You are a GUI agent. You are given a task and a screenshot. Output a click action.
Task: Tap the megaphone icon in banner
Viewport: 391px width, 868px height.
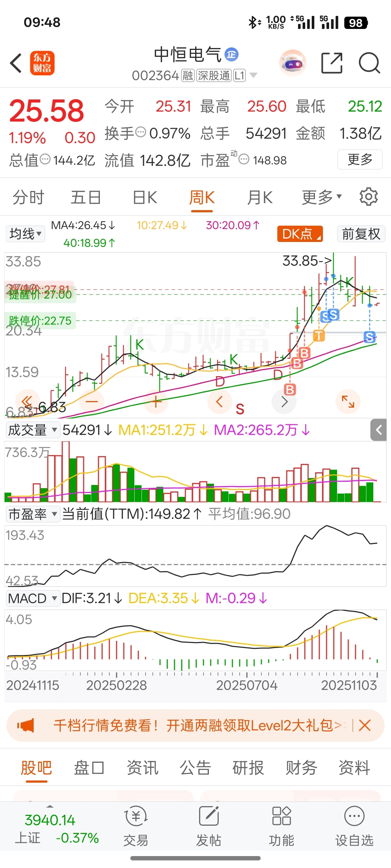coord(25,725)
